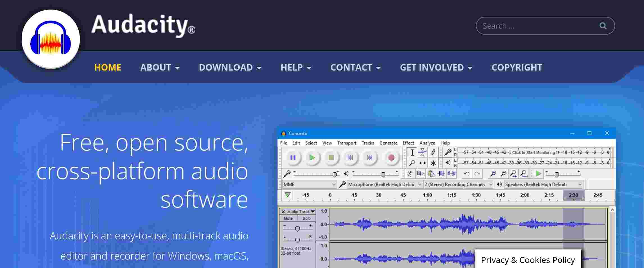Open the Tracks menu
This screenshot has width=644, height=268.
(368, 143)
